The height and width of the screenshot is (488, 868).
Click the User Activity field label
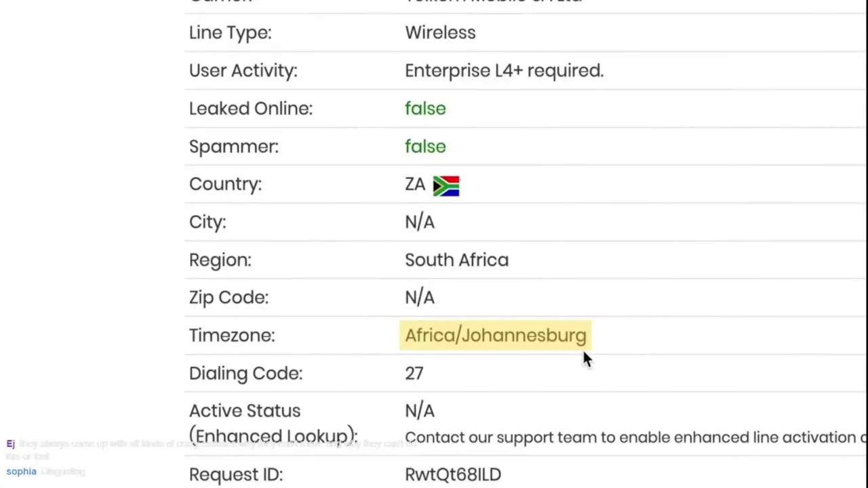pyautogui.click(x=243, y=70)
